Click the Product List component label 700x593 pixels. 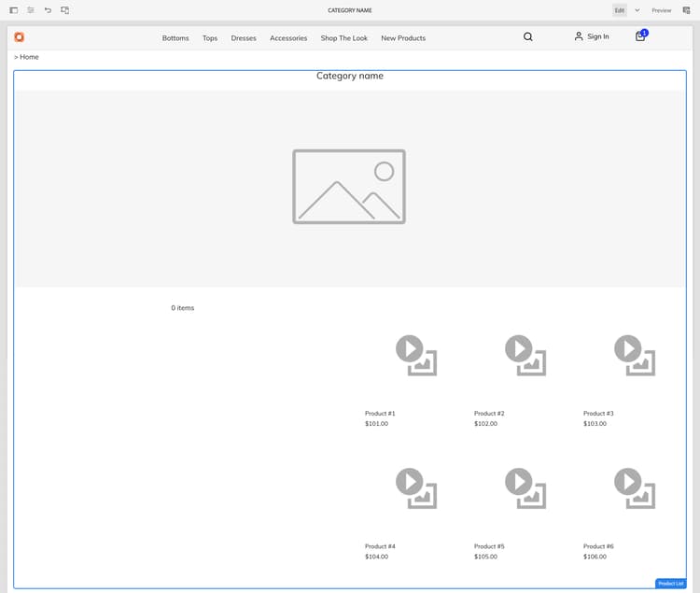pyautogui.click(x=670, y=584)
